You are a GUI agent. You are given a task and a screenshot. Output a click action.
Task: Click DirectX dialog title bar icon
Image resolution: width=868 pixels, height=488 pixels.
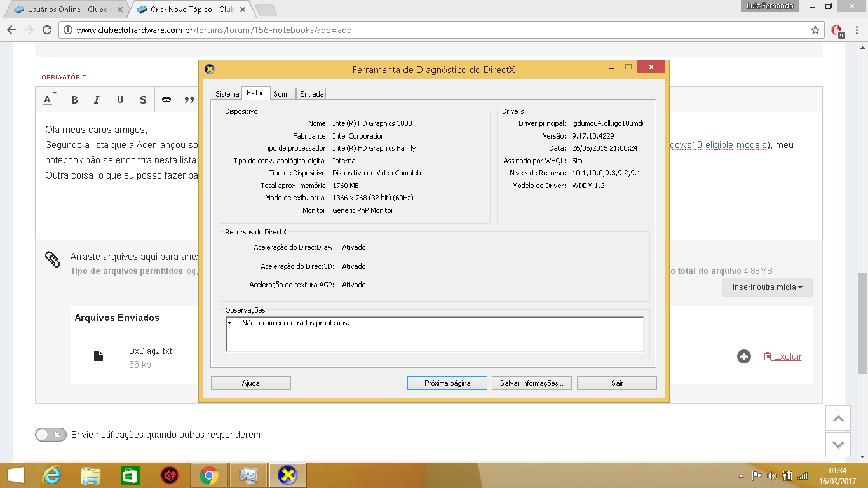[210, 69]
